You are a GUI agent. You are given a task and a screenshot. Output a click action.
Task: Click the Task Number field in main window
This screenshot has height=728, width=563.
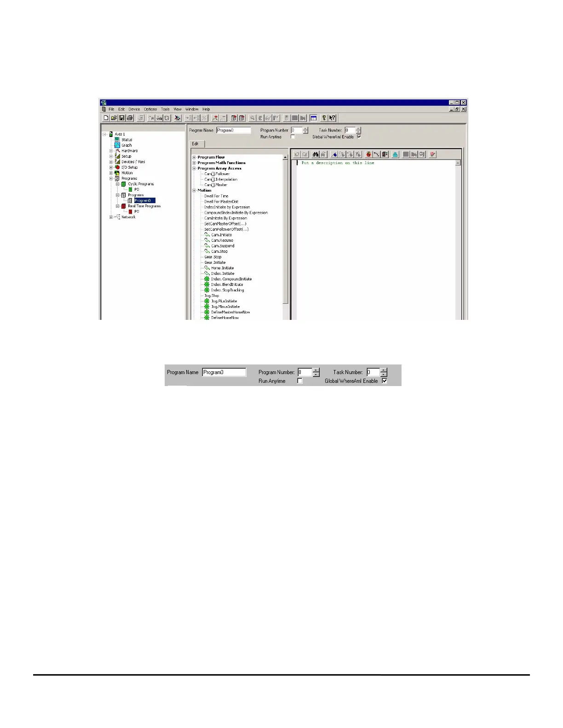pyautogui.click(x=350, y=131)
